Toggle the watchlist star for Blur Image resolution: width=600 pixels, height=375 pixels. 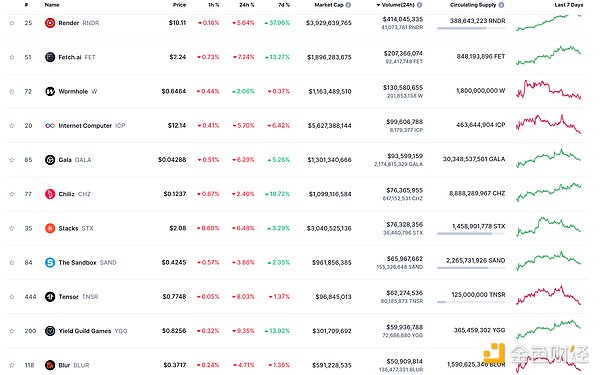(x=11, y=365)
